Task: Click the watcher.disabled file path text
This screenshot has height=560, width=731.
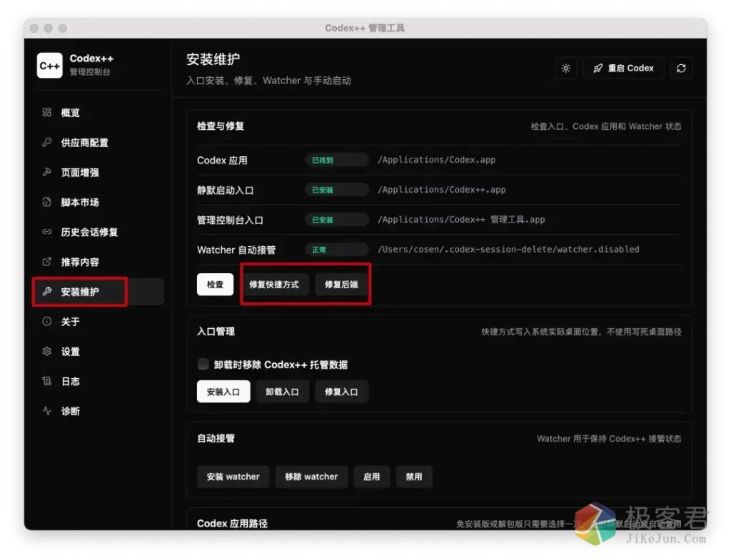Action: coord(508,249)
